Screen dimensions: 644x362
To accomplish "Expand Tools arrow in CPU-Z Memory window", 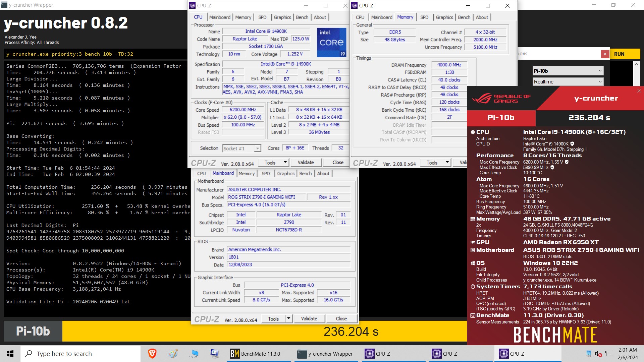I will [x=447, y=163].
